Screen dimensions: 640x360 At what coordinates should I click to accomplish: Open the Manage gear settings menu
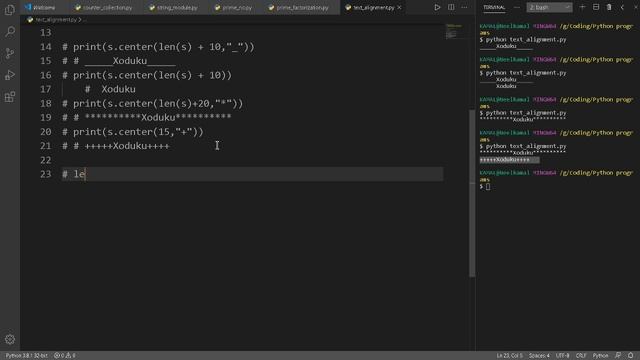pyautogui.click(x=10, y=339)
